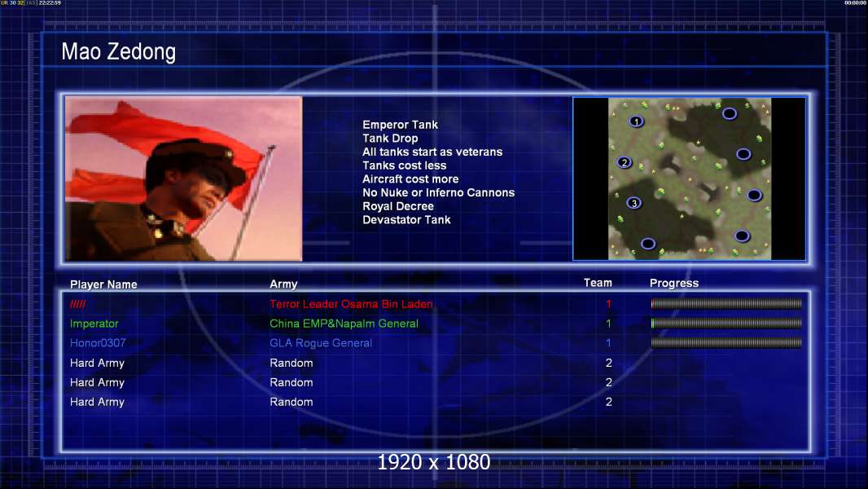This screenshot has height=489, width=868.
Task: Select start position marker 1 on the map
Action: pos(636,121)
